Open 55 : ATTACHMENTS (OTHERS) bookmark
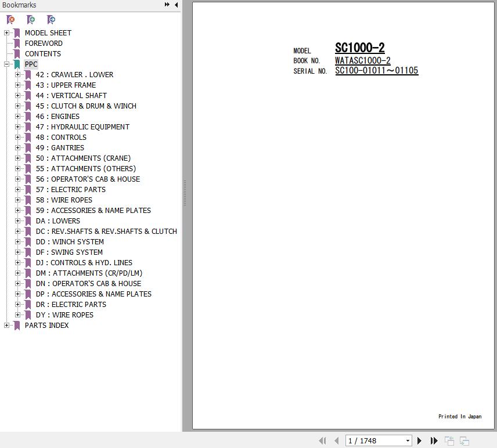Screen dimensions: 497x448 [86, 169]
